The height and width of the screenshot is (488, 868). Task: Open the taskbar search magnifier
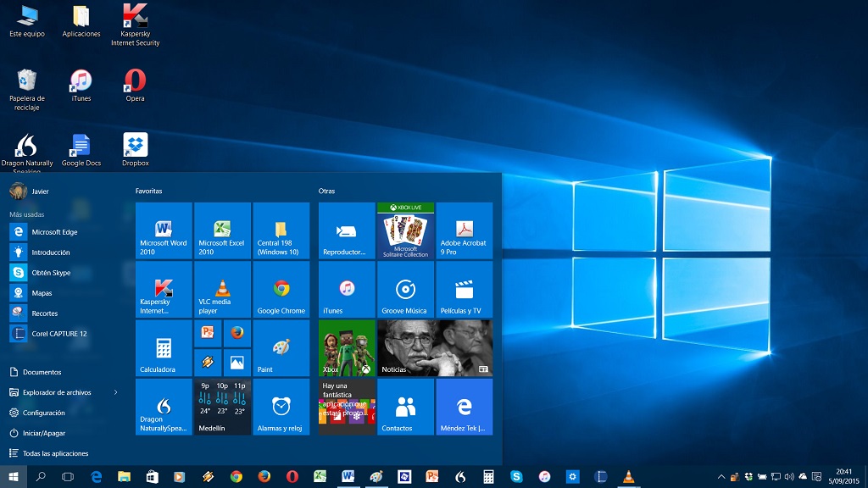pos(41,476)
